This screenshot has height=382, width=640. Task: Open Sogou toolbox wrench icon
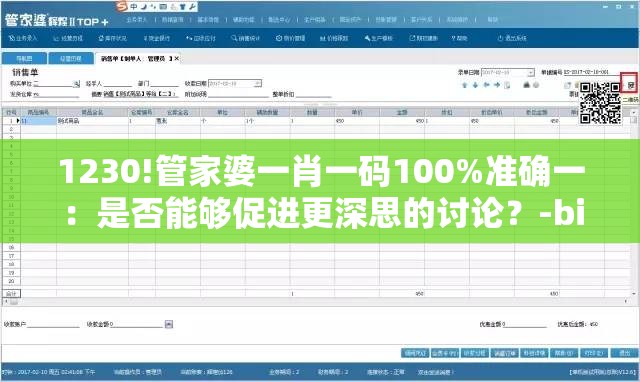coord(193,7)
